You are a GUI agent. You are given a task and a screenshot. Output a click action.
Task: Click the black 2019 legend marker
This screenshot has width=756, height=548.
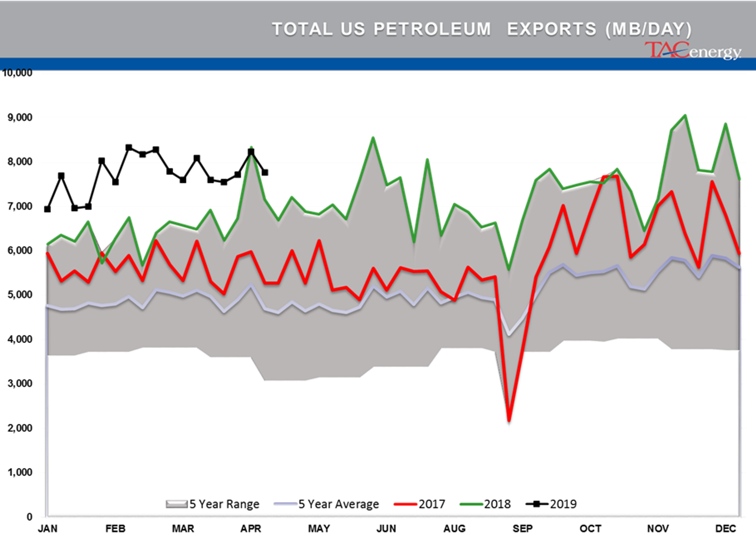pyautogui.click(x=537, y=504)
